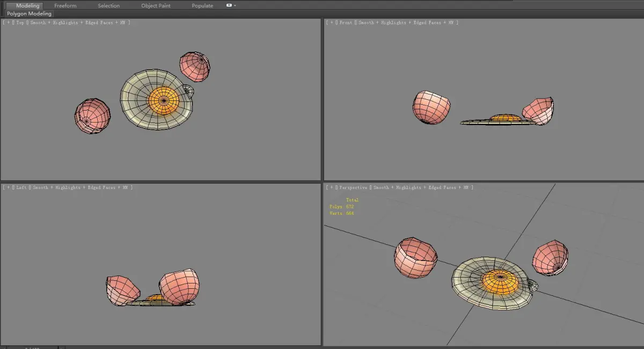
Task: Open the Left viewport plus menu
Action: click(8, 187)
